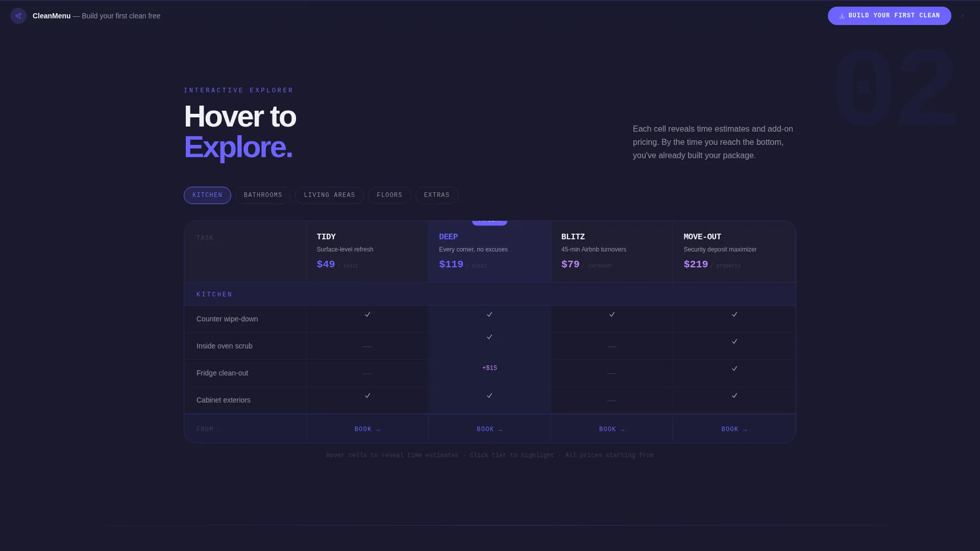Click Move-Out checkmark for Fridge clean-out

coord(734,369)
